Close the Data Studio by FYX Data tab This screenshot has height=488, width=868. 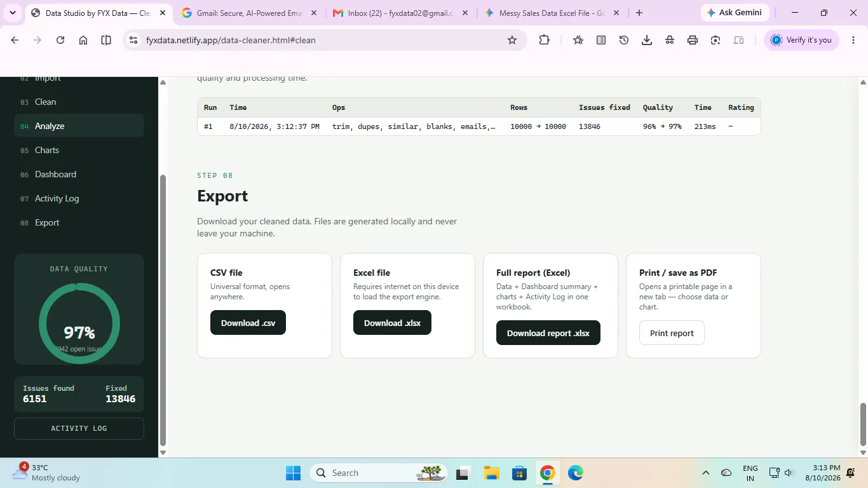pos(162,13)
